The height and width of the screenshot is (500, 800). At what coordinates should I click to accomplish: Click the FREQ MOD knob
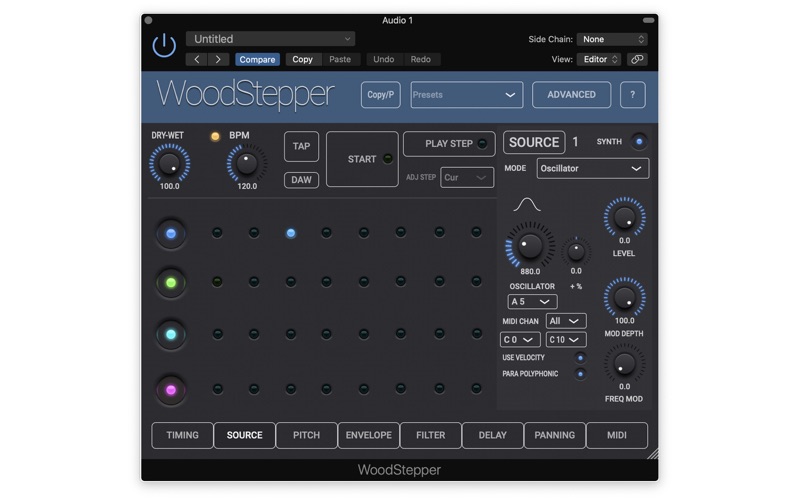tap(624, 364)
